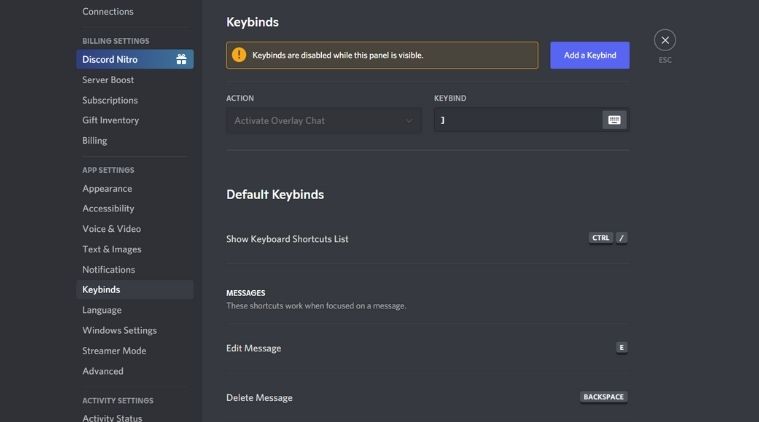This screenshot has height=422, width=759.
Task: Switch to the Language settings page
Action: [x=102, y=310]
